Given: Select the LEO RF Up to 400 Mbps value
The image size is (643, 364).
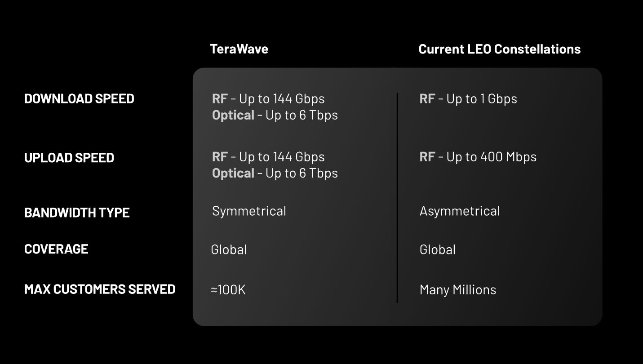Looking at the screenshot, I should coord(478,157).
